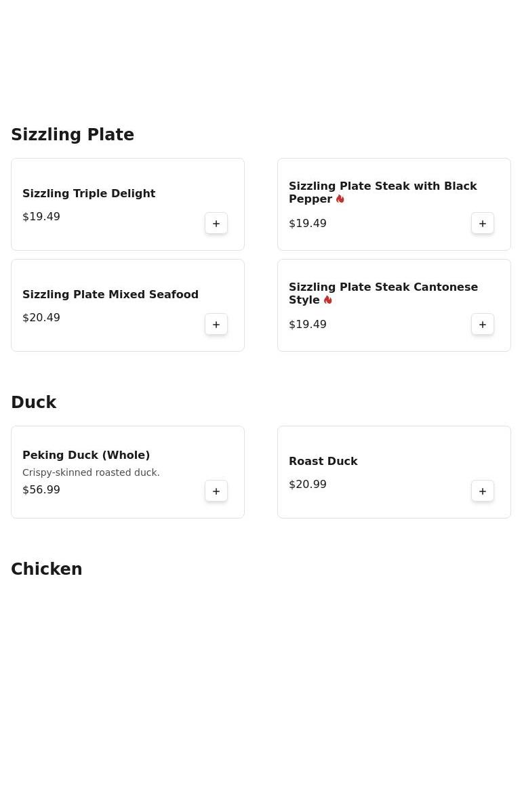Add Roast Duck to cart
Viewport: 522px width, 812px height.
tap(483, 491)
